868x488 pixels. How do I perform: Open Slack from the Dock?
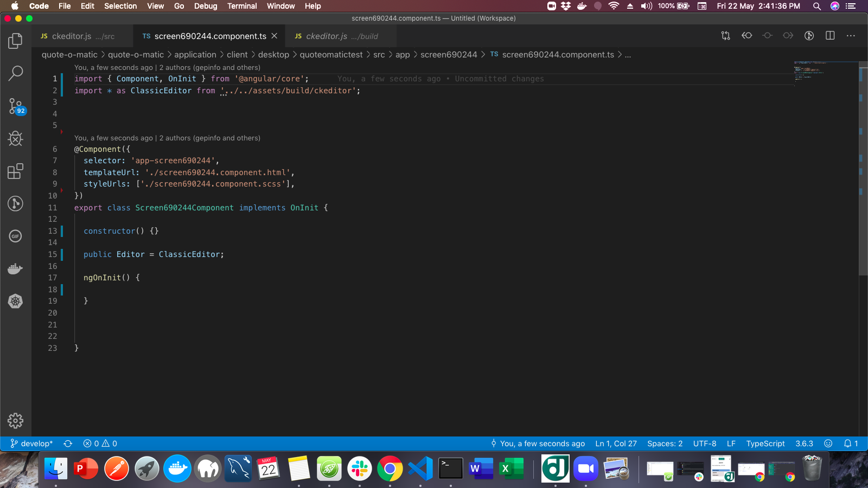tap(360, 468)
